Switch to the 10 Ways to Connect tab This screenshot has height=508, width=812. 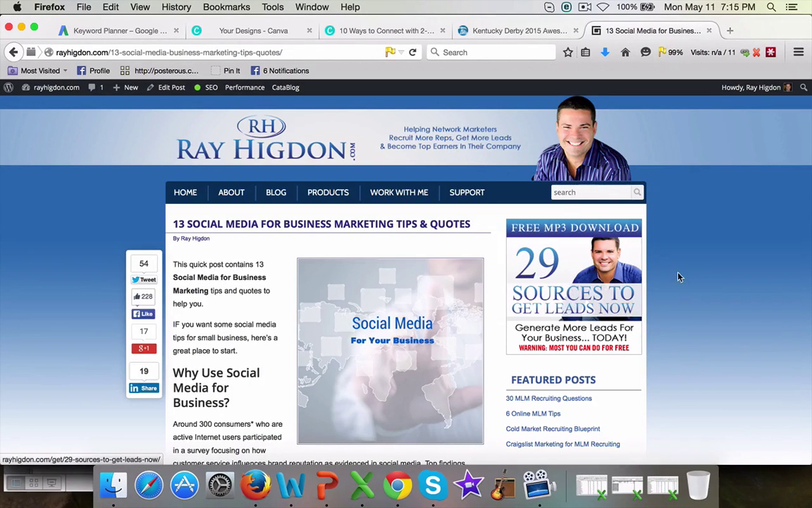click(386, 30)
